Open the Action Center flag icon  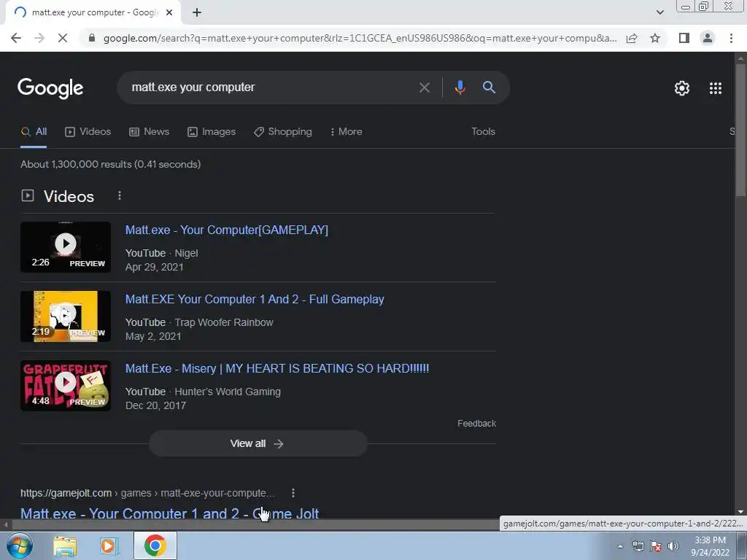[656, 546]
